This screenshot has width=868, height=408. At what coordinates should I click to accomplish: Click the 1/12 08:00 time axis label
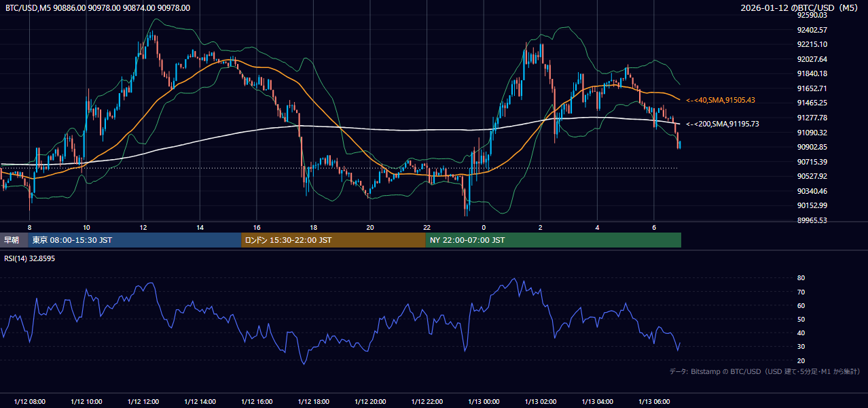coord(30,401)
